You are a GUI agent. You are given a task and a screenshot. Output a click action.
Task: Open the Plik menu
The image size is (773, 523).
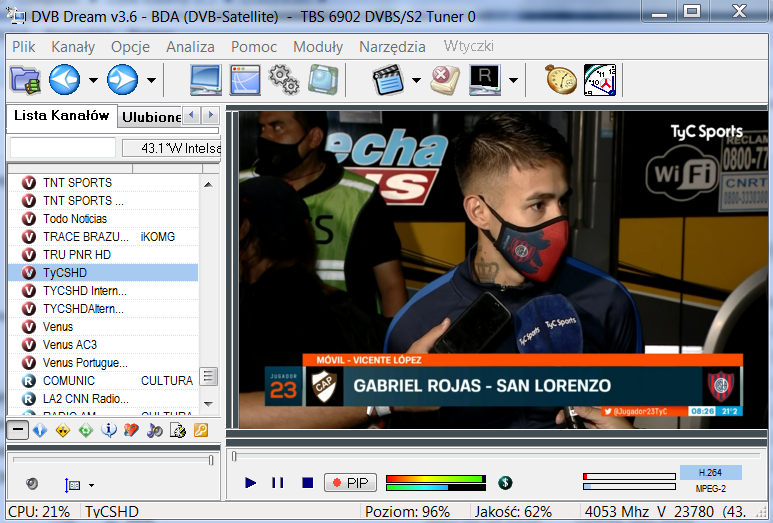pos(23,47)
